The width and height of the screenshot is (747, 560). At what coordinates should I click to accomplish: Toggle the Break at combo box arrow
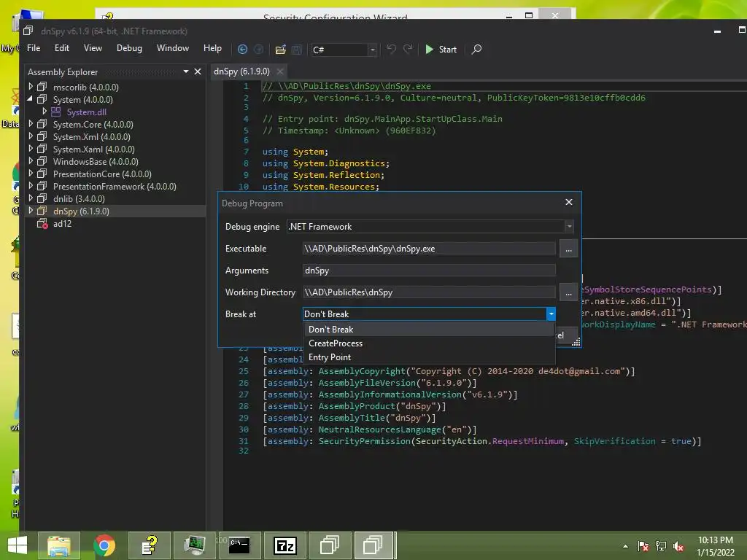551,314
